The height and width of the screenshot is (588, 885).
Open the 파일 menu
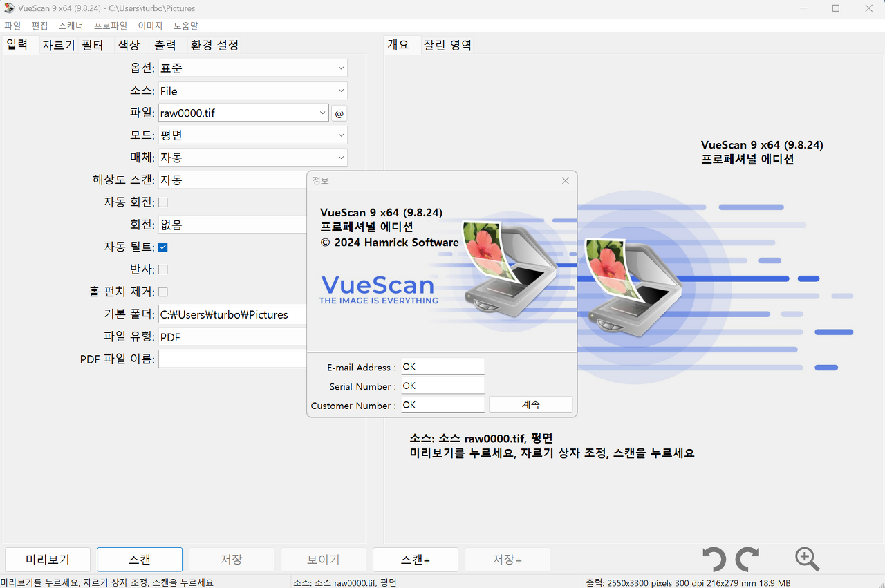coord(12,26)
